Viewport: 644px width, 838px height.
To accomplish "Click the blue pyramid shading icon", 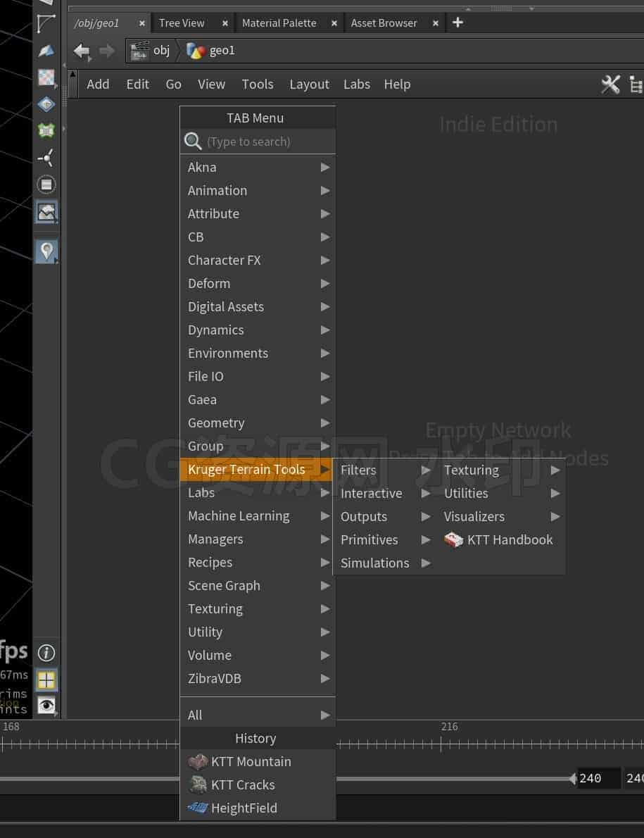I will (x=46, y=51).
